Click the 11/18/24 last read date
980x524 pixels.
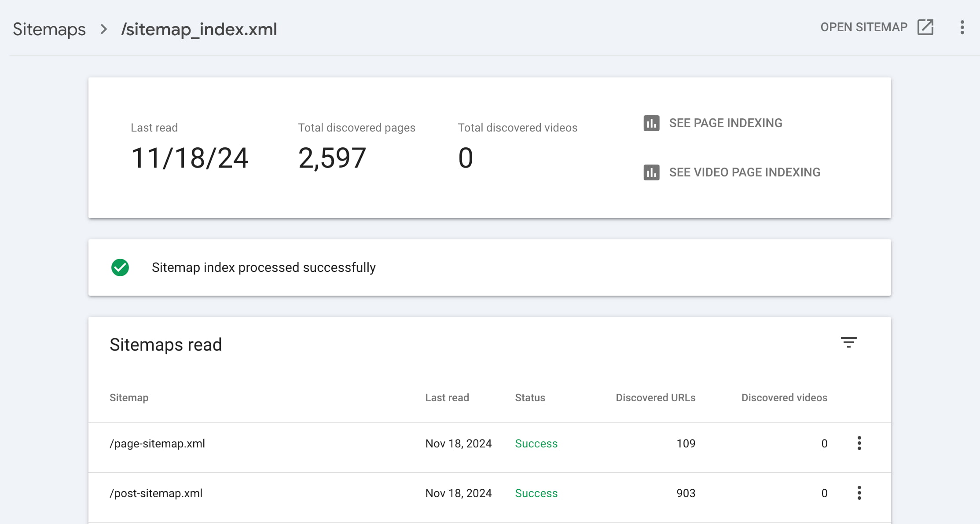click(190, 158)
